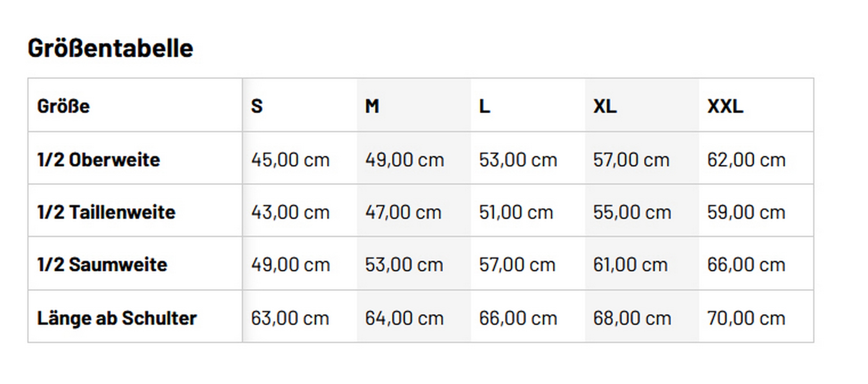The image size is (868, 384).
Task: Click the 45,00 cm Oberweite cell
Action: (290, 160)
